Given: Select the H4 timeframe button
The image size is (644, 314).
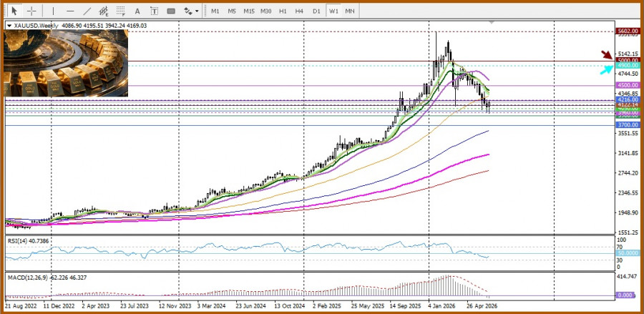Looking at the screenshot, I should pos(299,11).
